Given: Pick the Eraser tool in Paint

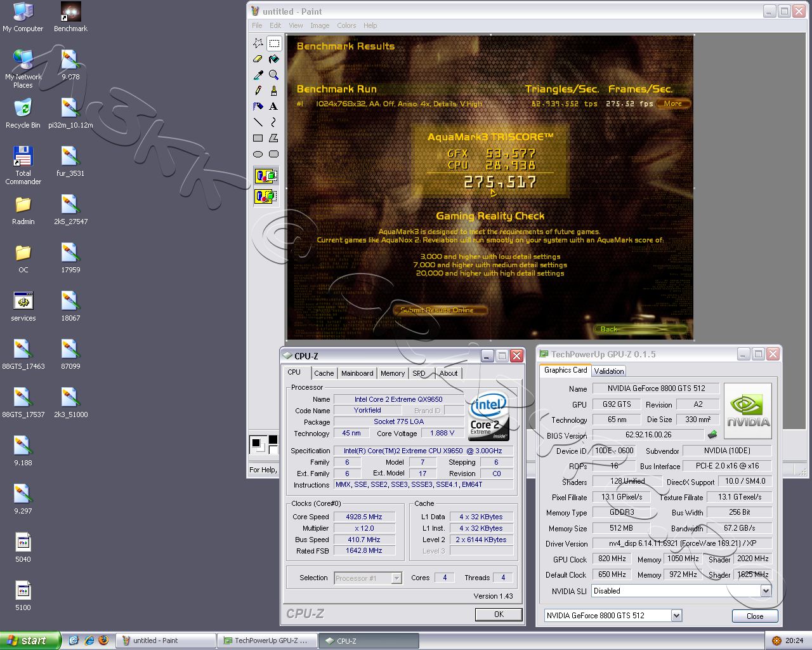Looking at the screenshot, I should 258,59.
